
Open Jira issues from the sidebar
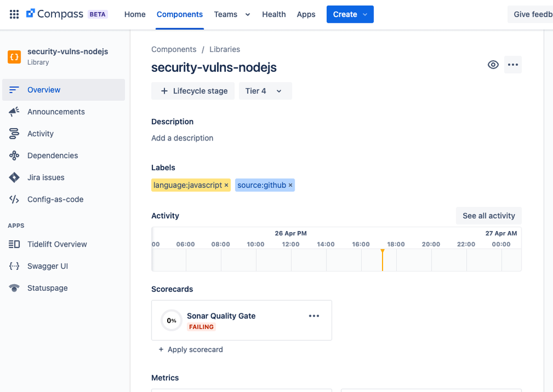click(x=64, y=177)
